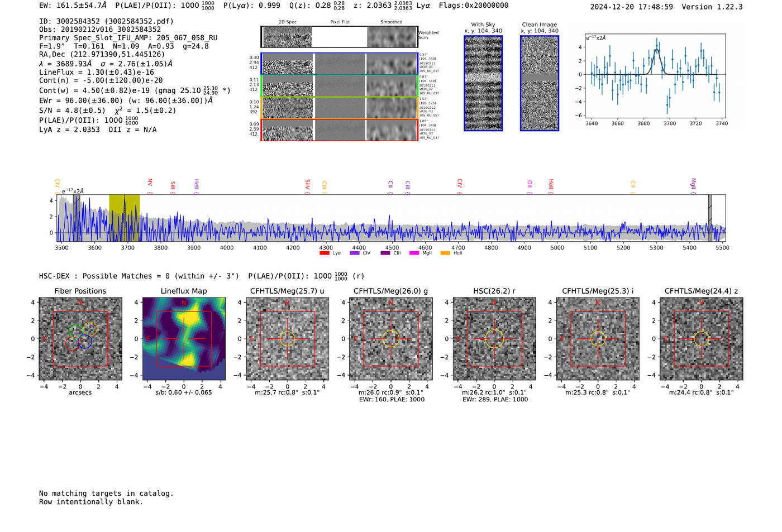Select the CFHTLS/Meg(24.4) z cutout
782x532 pixels.
click(x=701, y=339)
